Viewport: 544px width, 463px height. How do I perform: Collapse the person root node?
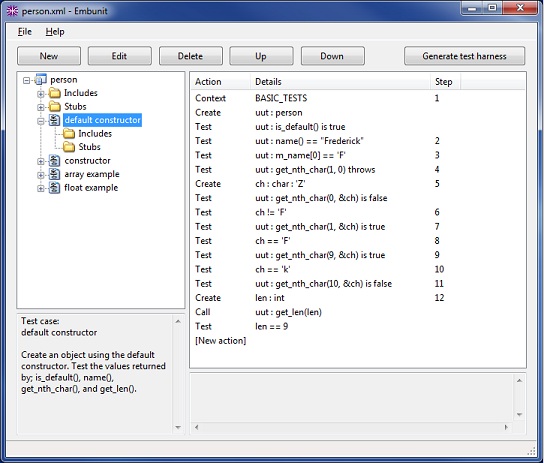[x=26, y=80]
